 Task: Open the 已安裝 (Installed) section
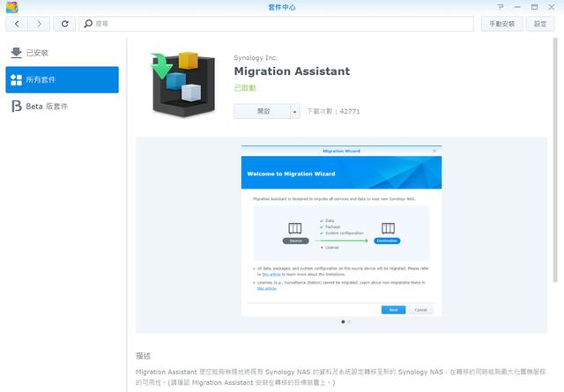(x=62, y=53)
